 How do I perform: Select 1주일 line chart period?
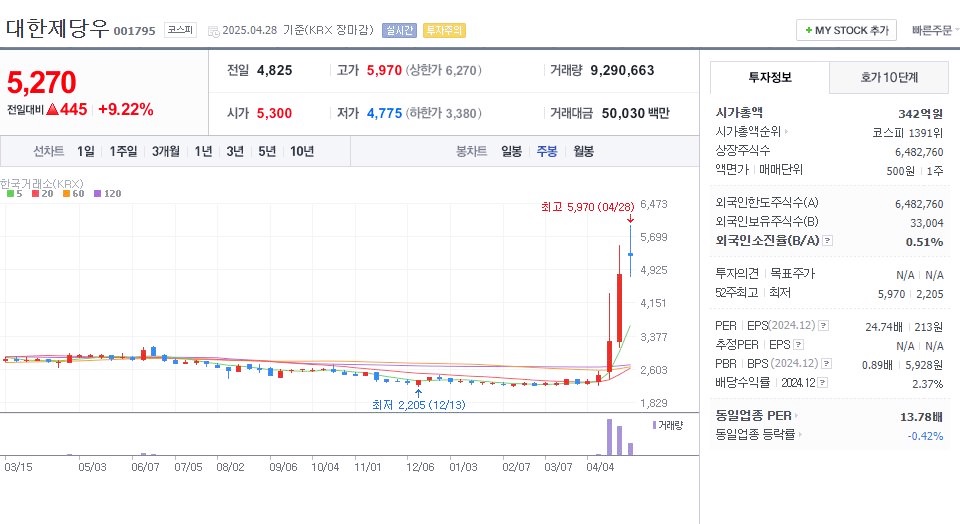123,151
